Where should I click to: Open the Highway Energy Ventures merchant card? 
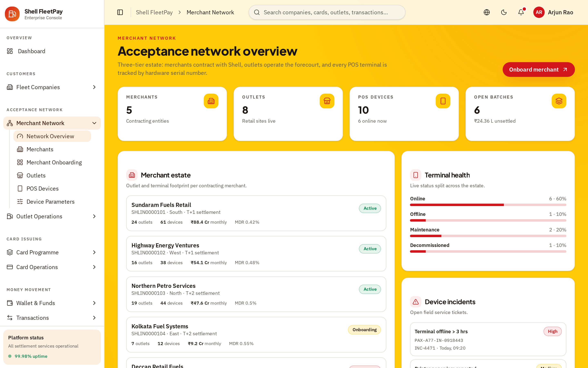[256, 254]
